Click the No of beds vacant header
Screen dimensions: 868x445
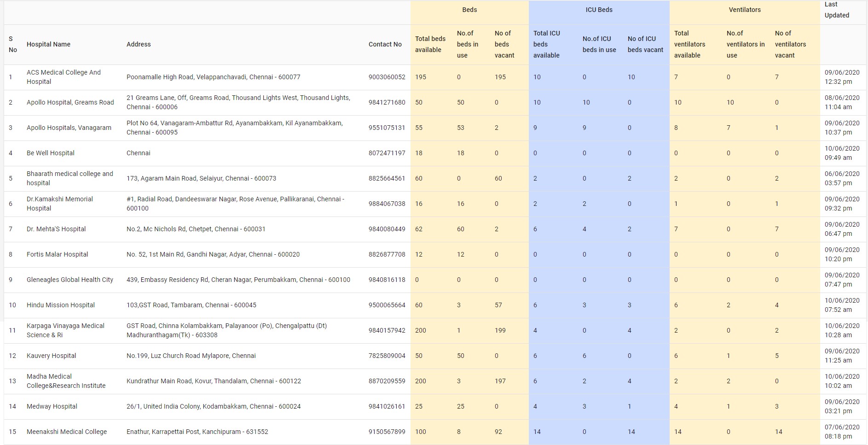pos(504,44)
